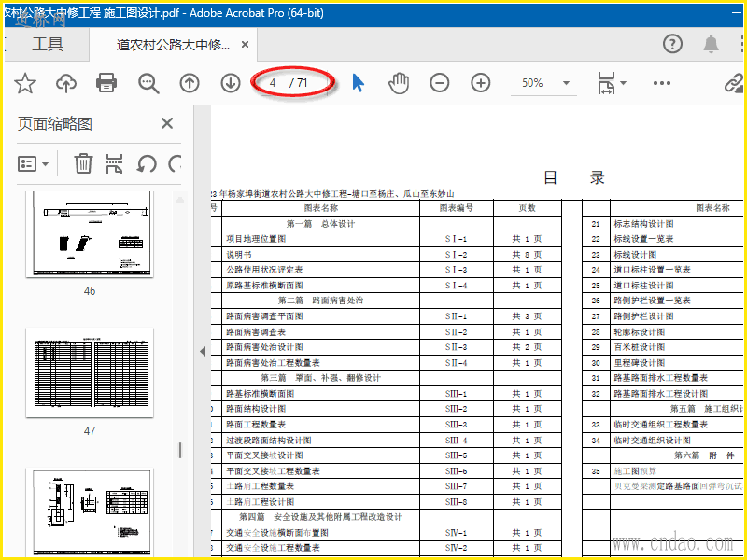747x560 pixels.
Task: Open thumbnail options dropdown menu
Action: click(35, 164)
